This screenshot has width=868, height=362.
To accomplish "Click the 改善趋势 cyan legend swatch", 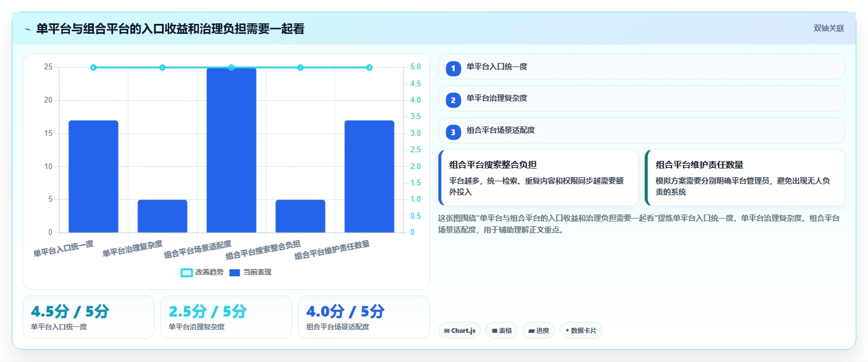I will (187, 272).
